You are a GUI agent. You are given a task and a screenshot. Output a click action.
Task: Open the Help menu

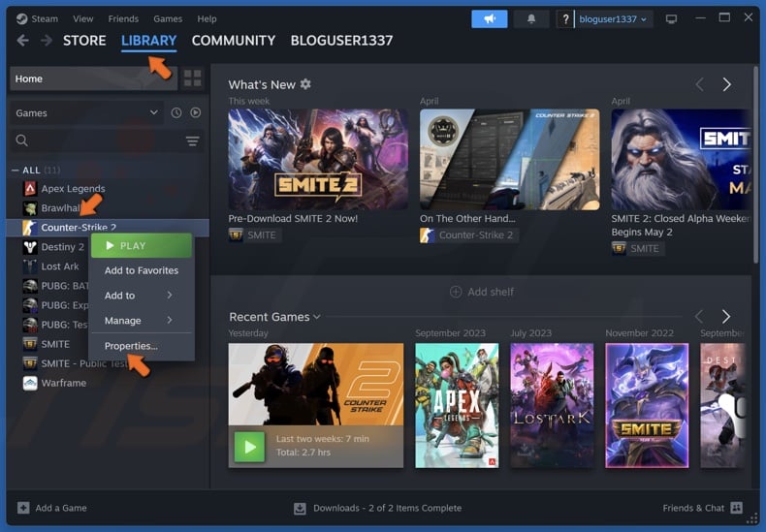[x=207, y=19]
